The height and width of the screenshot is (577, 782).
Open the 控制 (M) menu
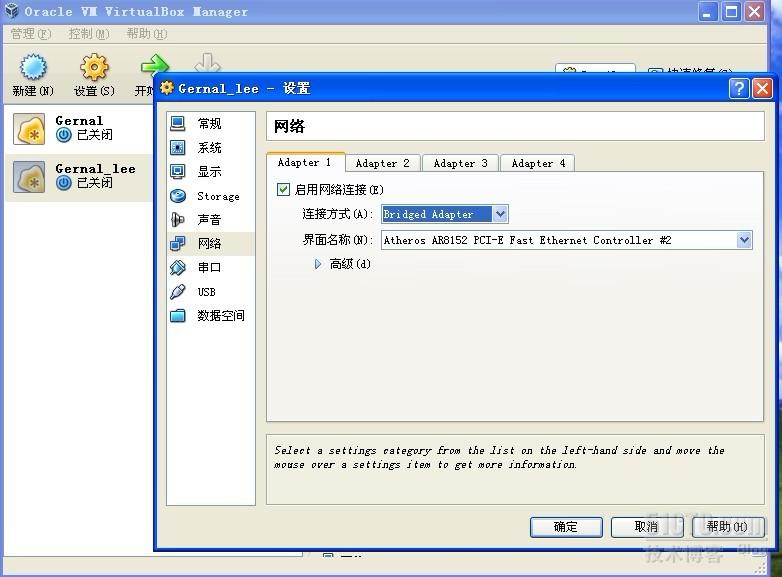[89, 33]
